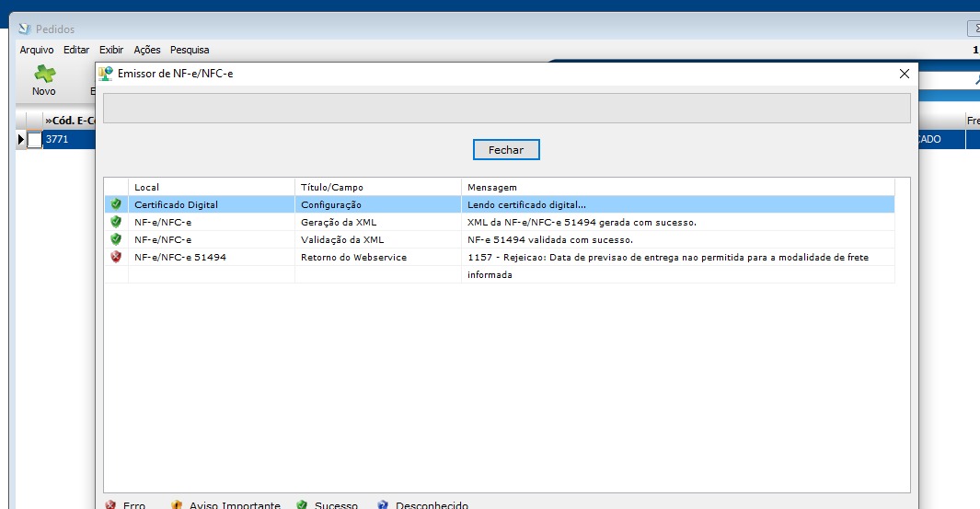Click the Mensagem column header
The height and width of the screenshot is (509, 980).
[492, 187]
